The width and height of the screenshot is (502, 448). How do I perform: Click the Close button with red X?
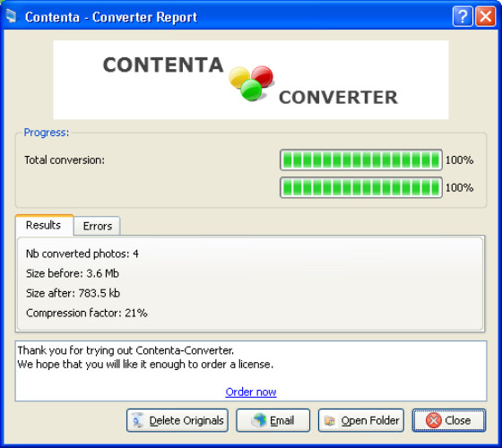tap(449, 420)
